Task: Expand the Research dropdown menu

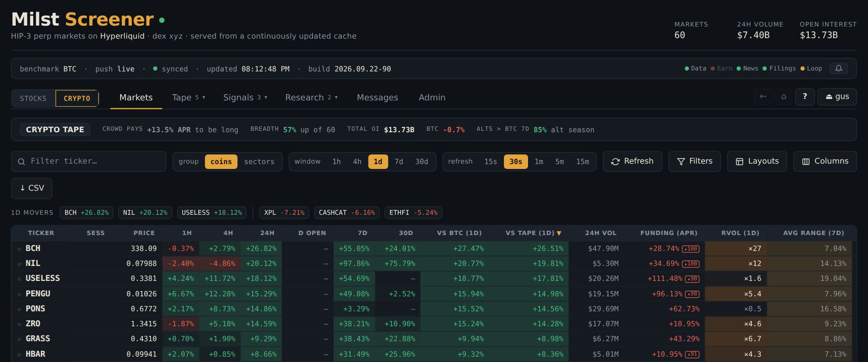Action: (x=311, y=97)
